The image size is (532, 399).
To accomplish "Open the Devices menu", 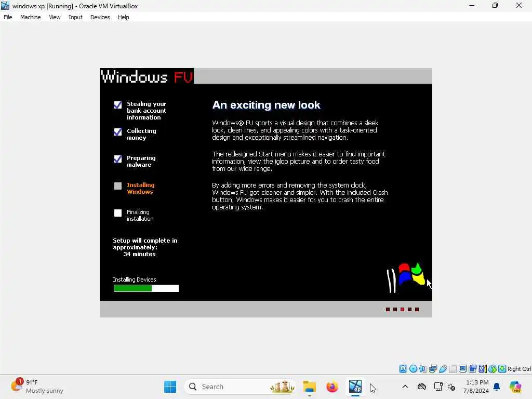I will 100,17.
